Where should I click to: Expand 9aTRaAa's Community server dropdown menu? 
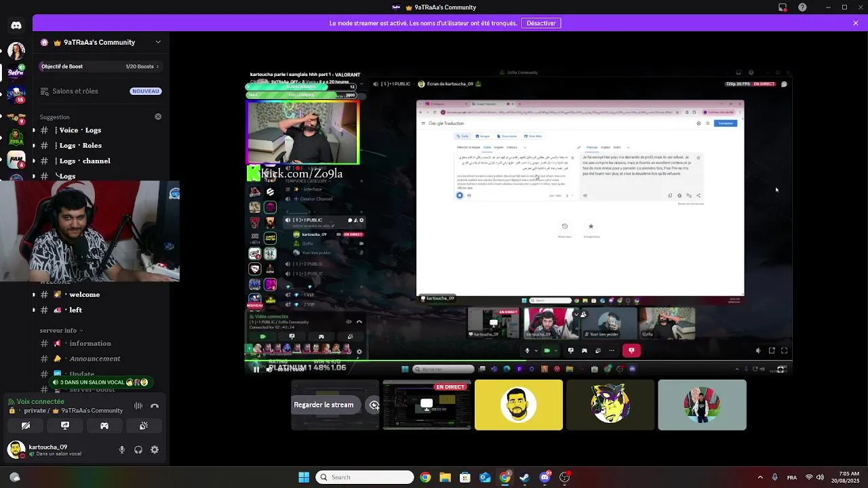click(158, 42)
